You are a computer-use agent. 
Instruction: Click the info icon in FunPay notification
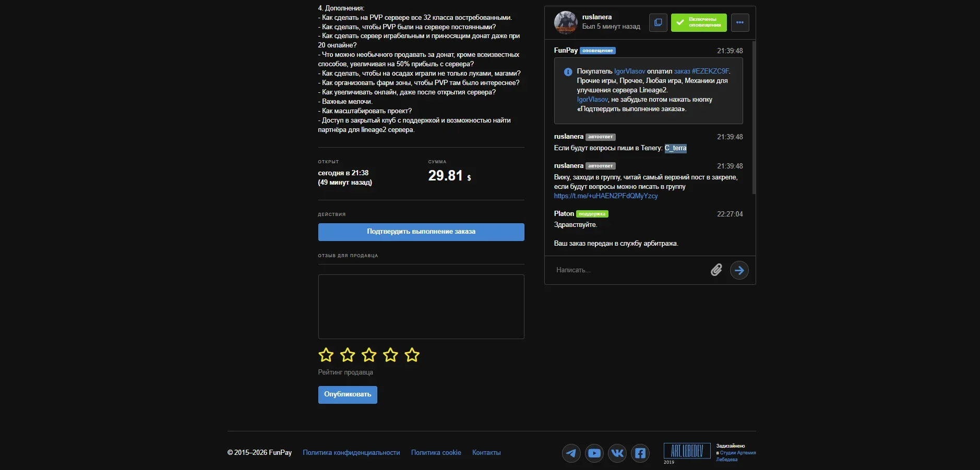click(568, 72)
